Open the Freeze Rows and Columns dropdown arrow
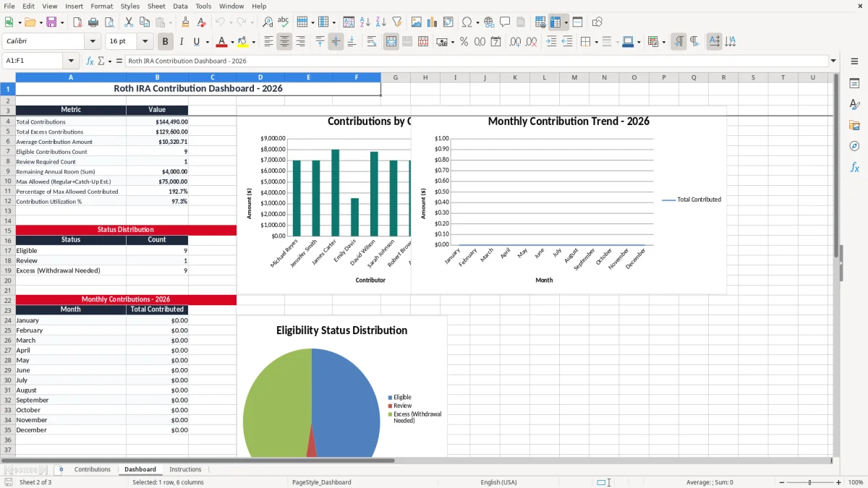This screenshot has width=868, height=488. point(566,22)
